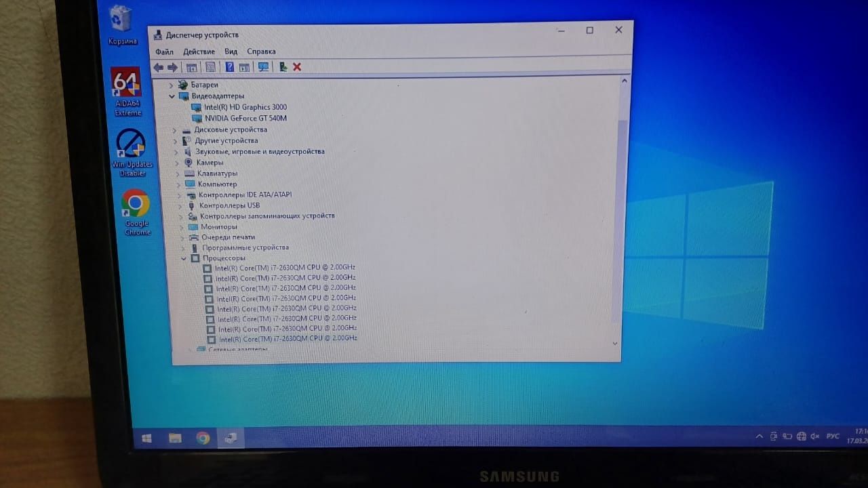868x488 pixels.
Task: Open the Win Updates Disabler desktop shortcut
Action: (132, 152)
